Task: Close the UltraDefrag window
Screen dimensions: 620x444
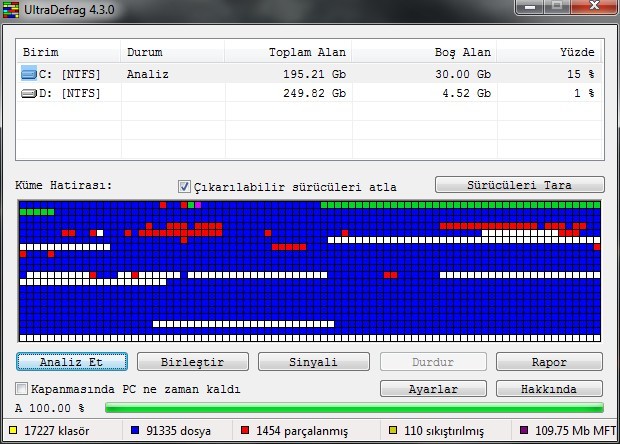Action: tap(594, 6)
